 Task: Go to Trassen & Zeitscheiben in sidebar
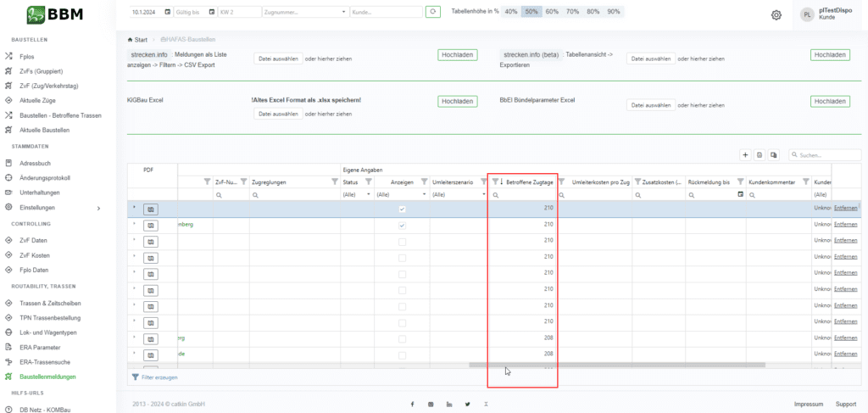tap(50, 303)
